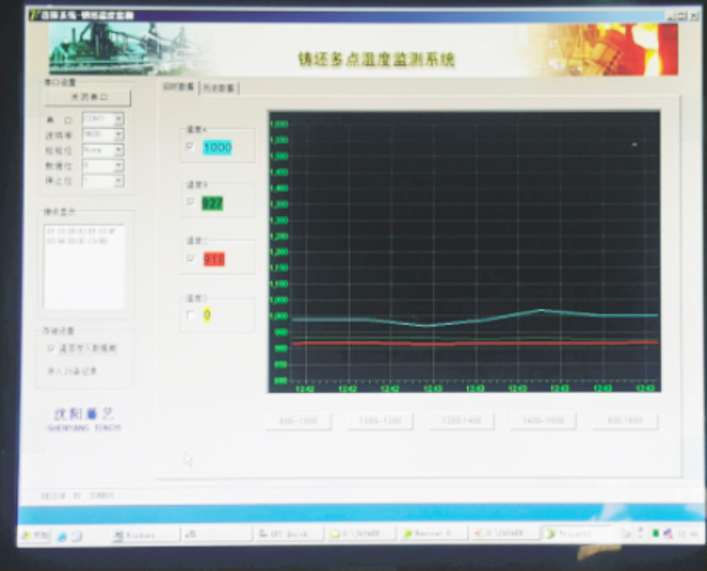Toggle the Temperature A checkbox
This screenshot has width=707, height=571.
tap(191, 146)
